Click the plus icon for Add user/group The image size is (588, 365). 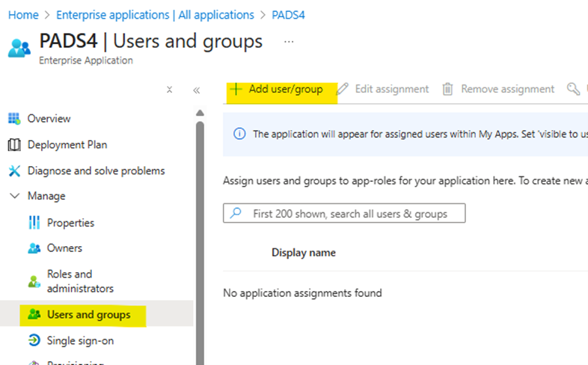click(x=236, y=89)
